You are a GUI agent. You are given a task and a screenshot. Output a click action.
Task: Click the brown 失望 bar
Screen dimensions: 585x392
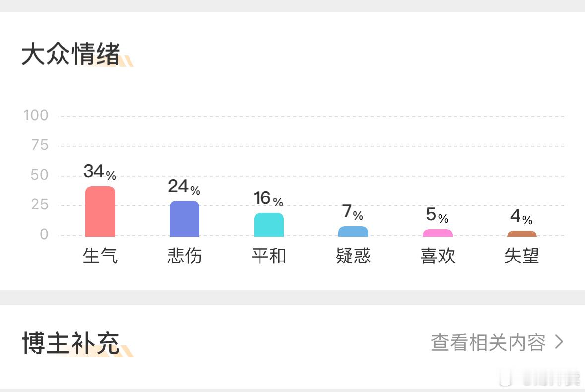point(521,234)
